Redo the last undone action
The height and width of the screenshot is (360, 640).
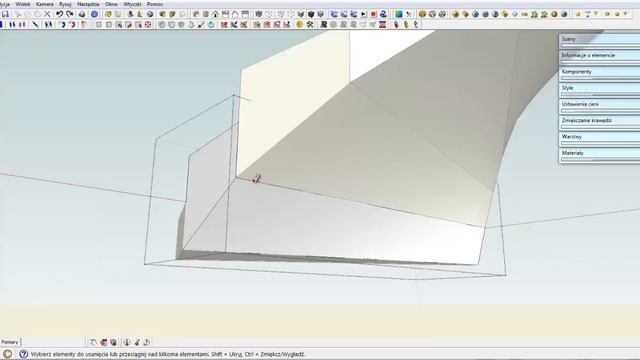70,14
